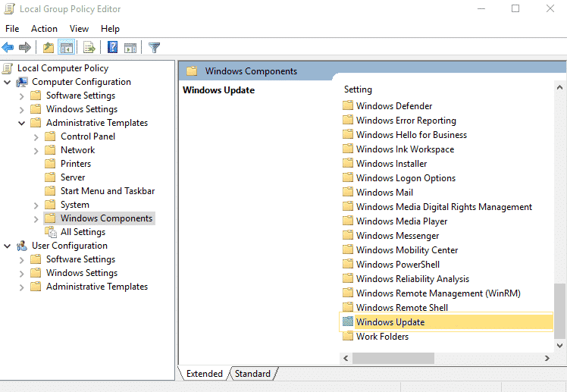Collapse the Administrative Templates node under Computer Configuration

pyautogui.click(x=22, y=123)
